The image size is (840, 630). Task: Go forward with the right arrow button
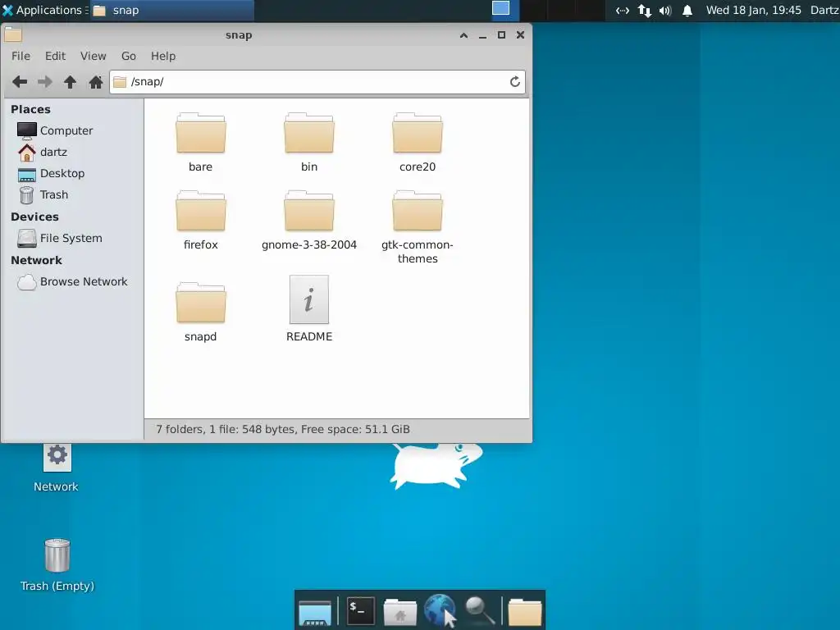pos(45,82)
